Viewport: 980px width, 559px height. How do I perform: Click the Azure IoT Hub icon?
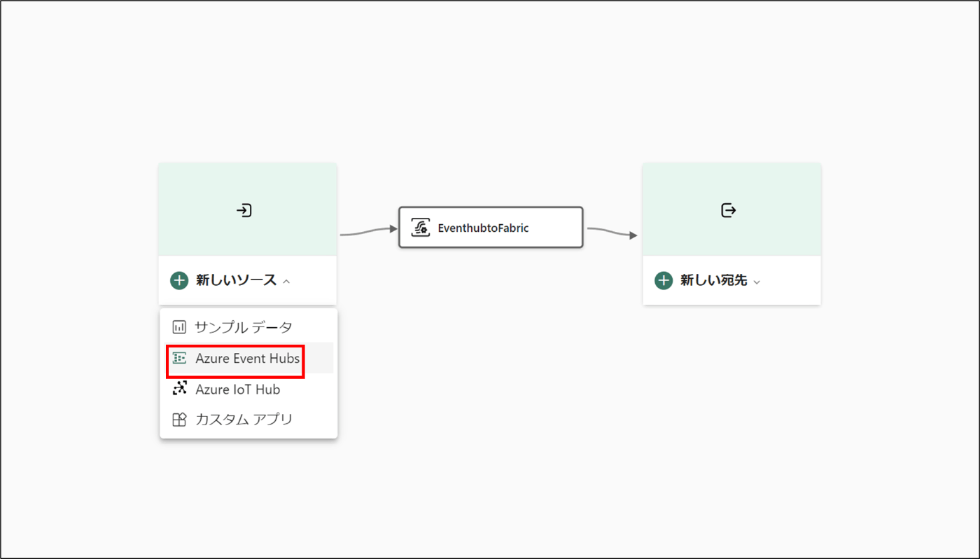tap(179, 389)
